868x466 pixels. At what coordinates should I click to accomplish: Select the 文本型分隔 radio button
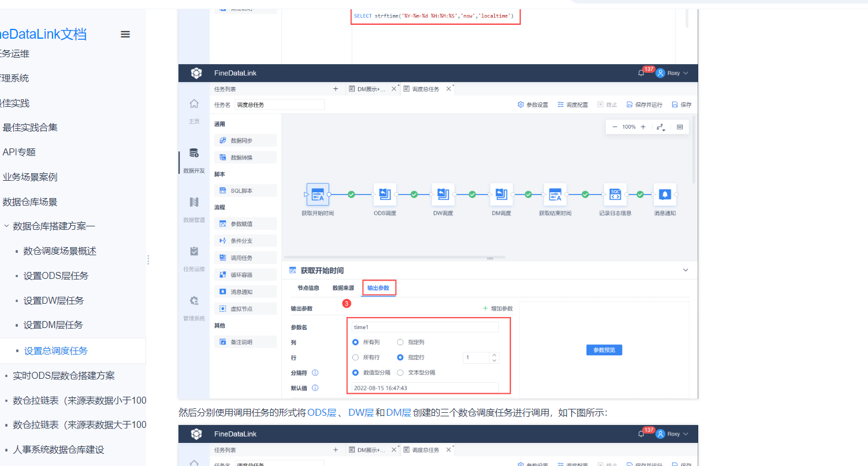click(x=400, y=372)
